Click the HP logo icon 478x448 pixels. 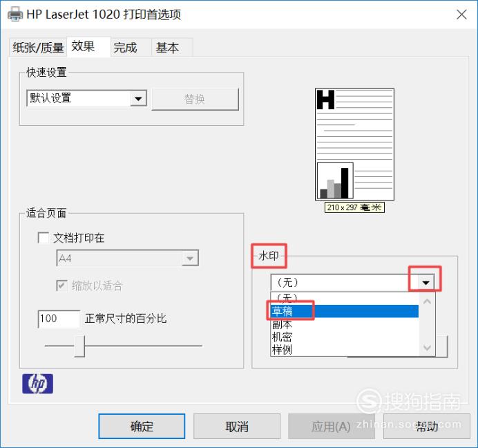37,384
